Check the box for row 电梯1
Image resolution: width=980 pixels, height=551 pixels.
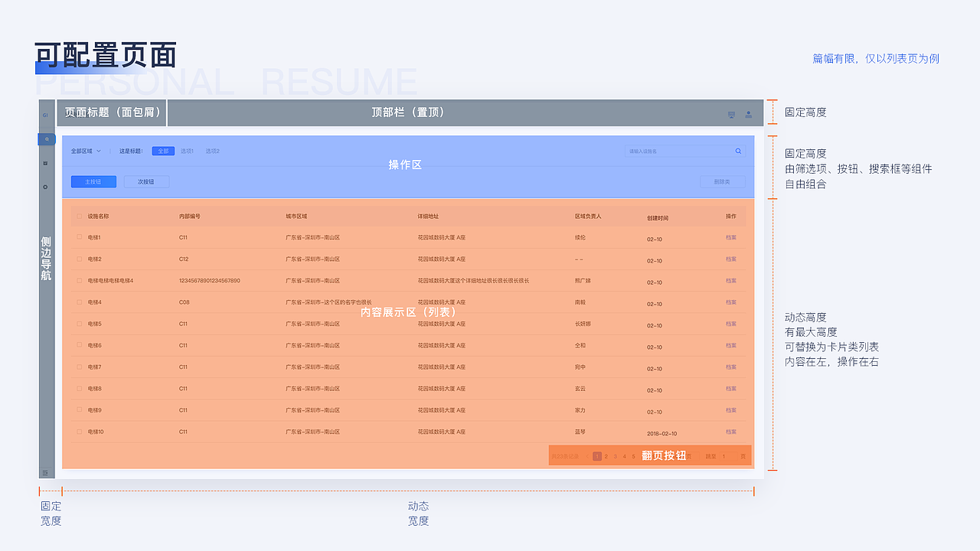(79, 237)
